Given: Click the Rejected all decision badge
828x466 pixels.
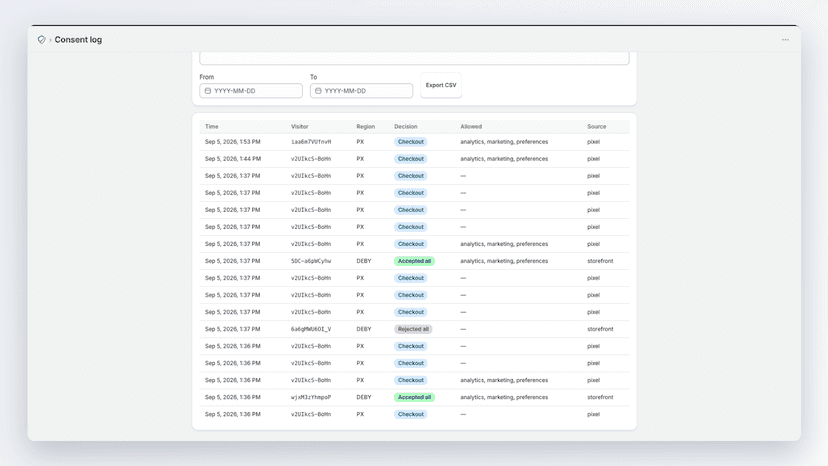Looking at the screenshot, I should point(413,329).
